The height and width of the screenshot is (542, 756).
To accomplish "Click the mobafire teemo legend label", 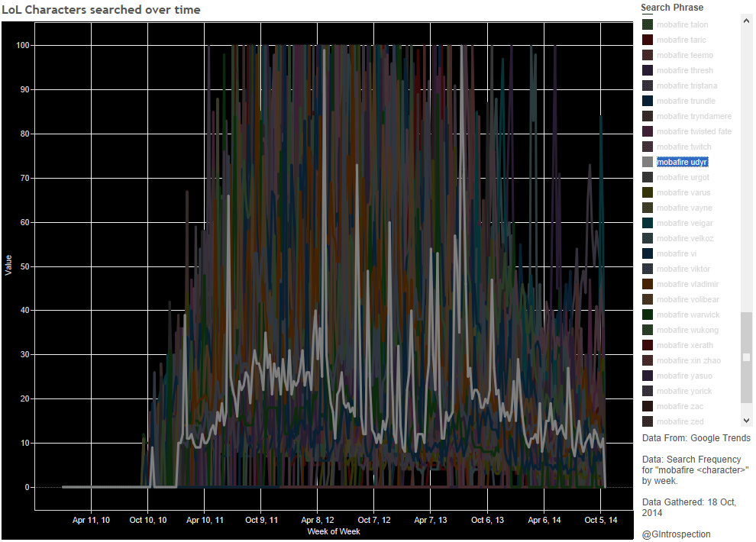I will tap(684, 56).
